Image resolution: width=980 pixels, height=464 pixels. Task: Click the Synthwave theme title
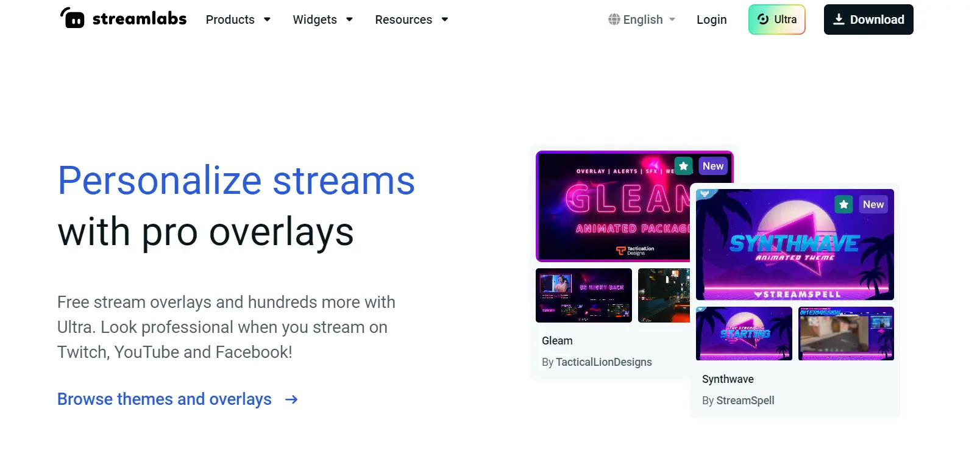pos(728,379)
